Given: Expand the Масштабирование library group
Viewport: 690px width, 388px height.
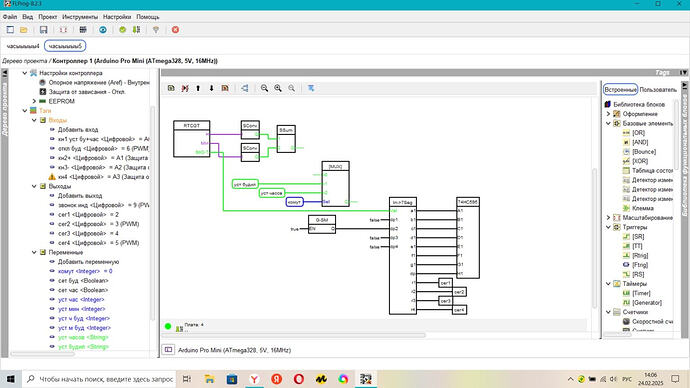Looking at the screenshot, I should [609, 217].
